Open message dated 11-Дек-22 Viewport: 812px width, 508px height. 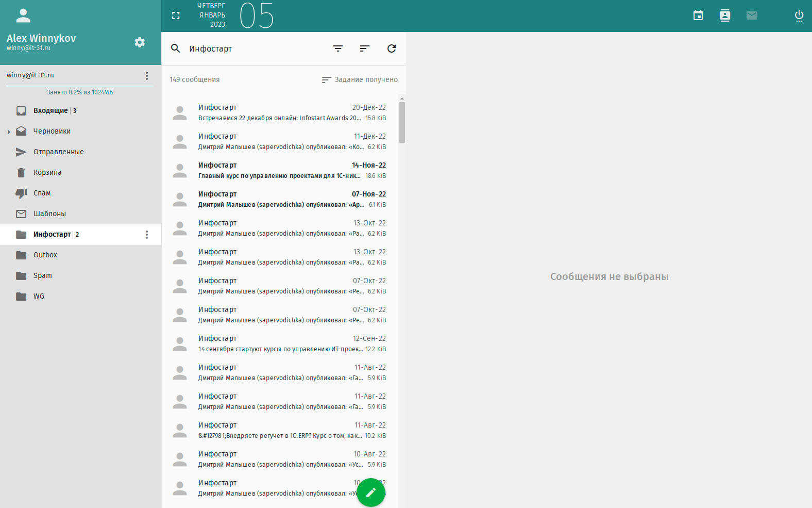(280, 141)
